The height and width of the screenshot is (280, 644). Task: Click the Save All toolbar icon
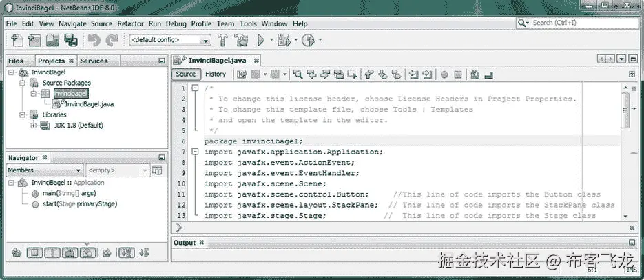click(x=71, y=40)
